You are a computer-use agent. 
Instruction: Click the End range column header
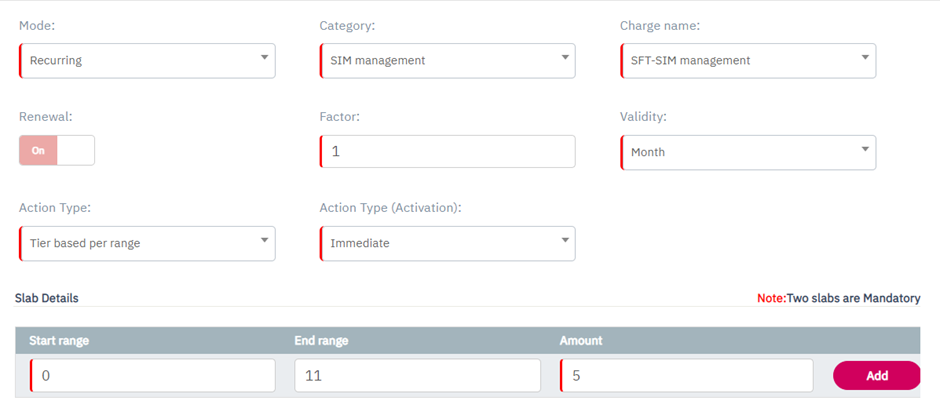click(319, 341)
